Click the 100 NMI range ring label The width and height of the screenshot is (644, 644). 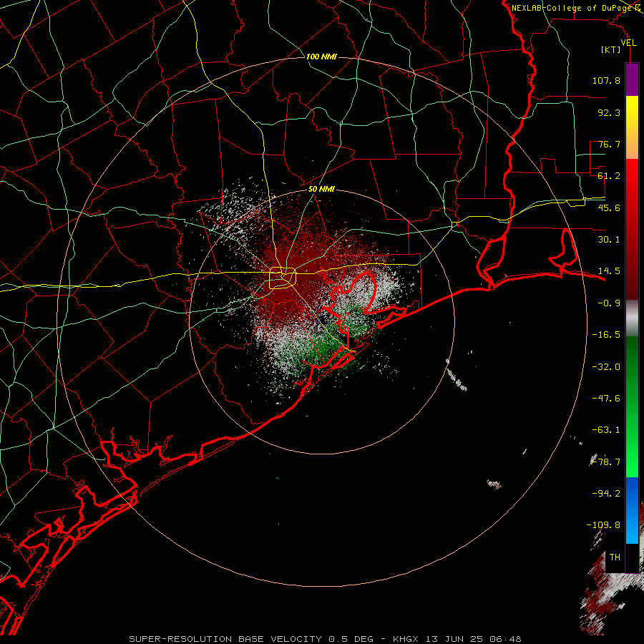pos(321,57)
